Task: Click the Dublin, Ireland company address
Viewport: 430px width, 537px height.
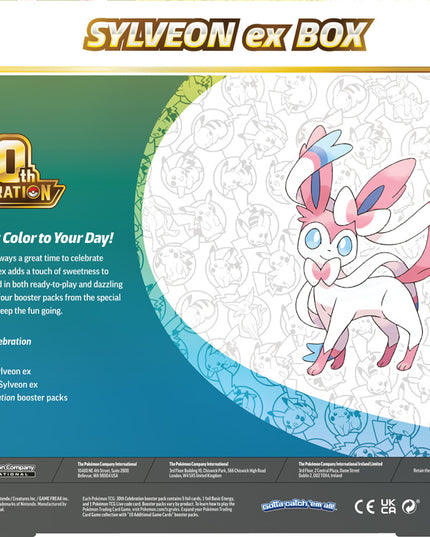Action: click(x=341, y=470)
